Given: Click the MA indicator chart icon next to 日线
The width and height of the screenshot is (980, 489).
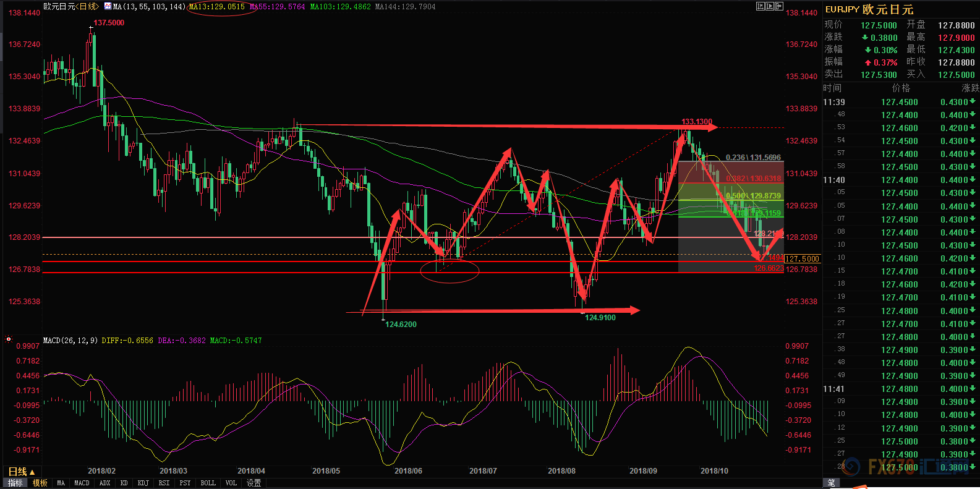Looking at the screenshot, I should [x=108, y=6].
